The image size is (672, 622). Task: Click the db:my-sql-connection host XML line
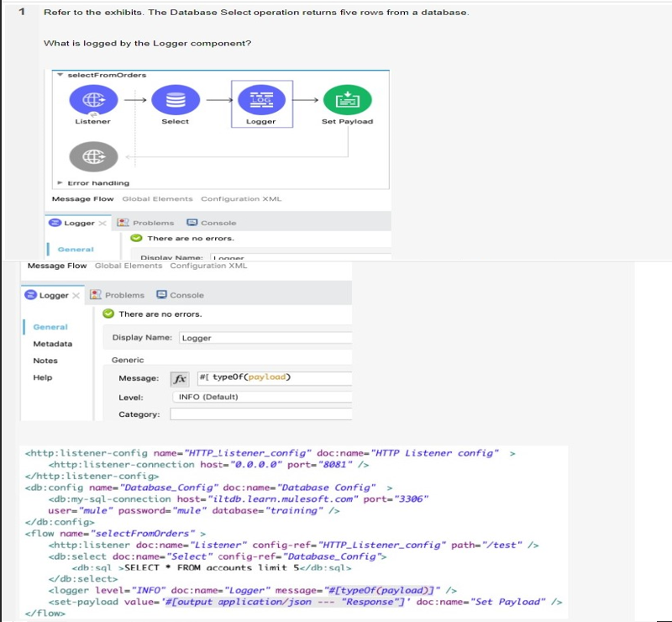(239, 499)
